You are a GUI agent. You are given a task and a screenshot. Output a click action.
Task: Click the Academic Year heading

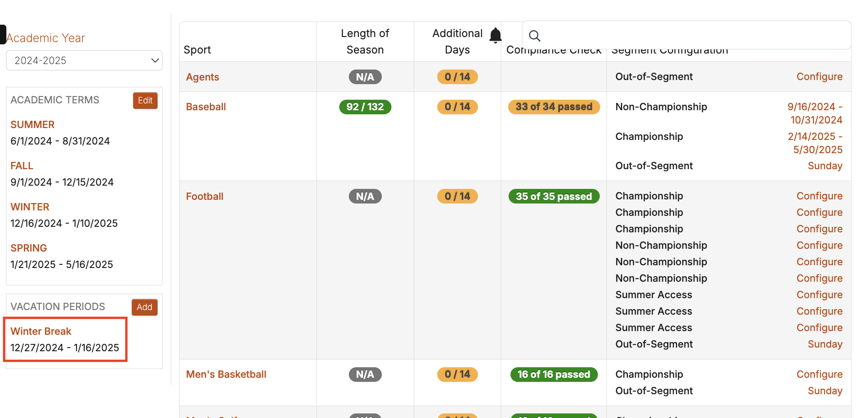coord(46,38)
